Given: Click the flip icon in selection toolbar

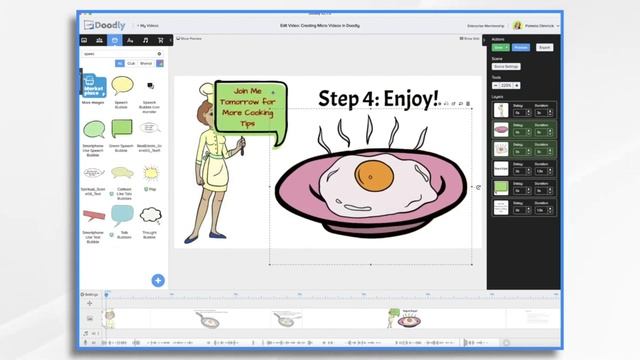Looking at the screenshot, I should [x=446, y=104].
